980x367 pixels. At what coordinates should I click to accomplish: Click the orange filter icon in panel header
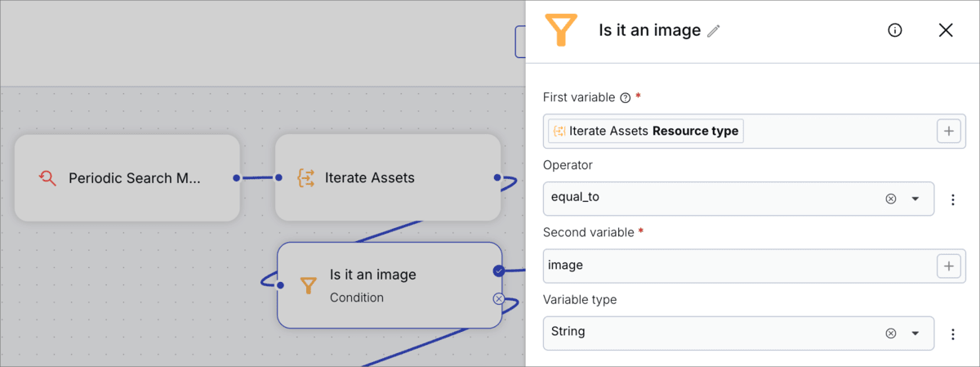[x=560, y=31]
